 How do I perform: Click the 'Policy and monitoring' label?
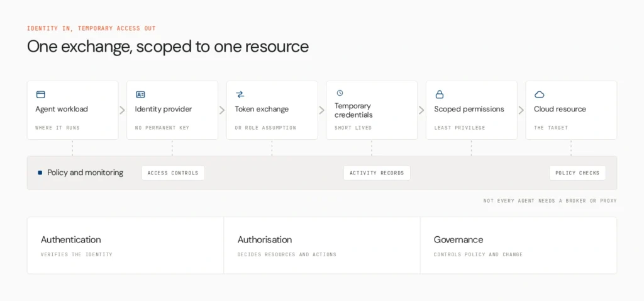click(x=85, y=173)
